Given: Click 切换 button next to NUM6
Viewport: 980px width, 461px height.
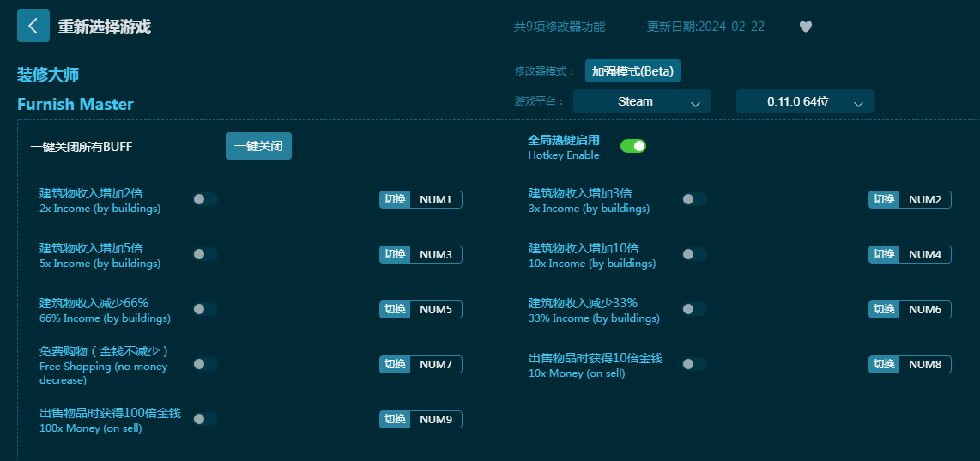Looking at the screenshot, I should [884, 310].
